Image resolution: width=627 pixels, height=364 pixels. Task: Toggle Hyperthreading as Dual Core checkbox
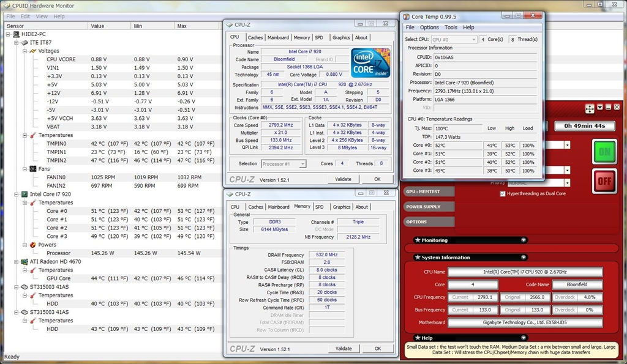(503, 193)
